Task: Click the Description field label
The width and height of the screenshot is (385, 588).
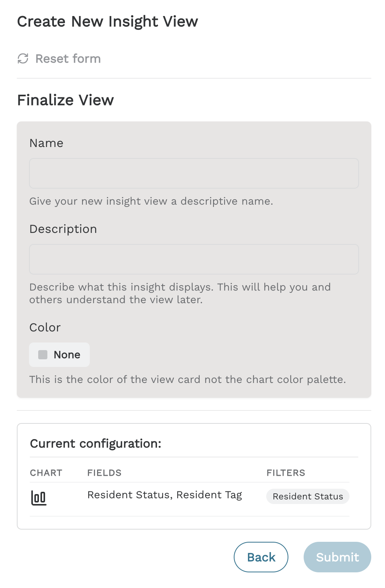Action: (x=63, y=229)
